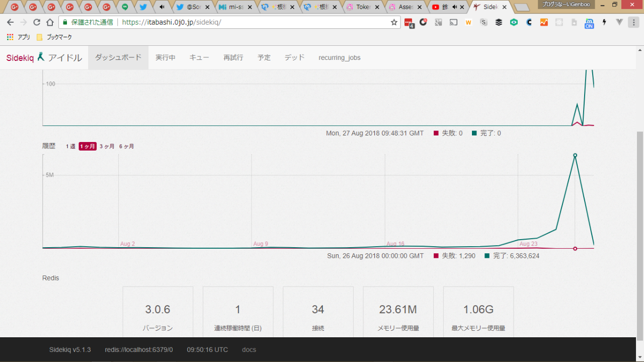
Task: Bookmark this page with star icon
Action: point(394,22)
